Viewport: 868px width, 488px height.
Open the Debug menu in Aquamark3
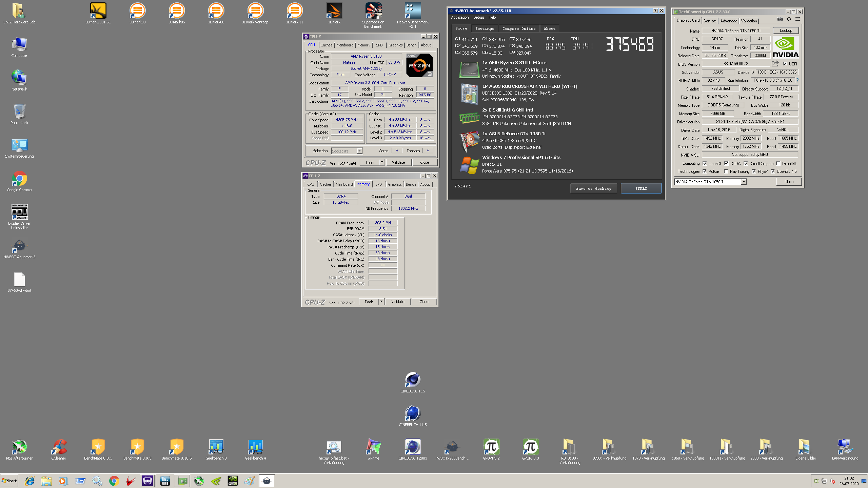tap(478, 17)
